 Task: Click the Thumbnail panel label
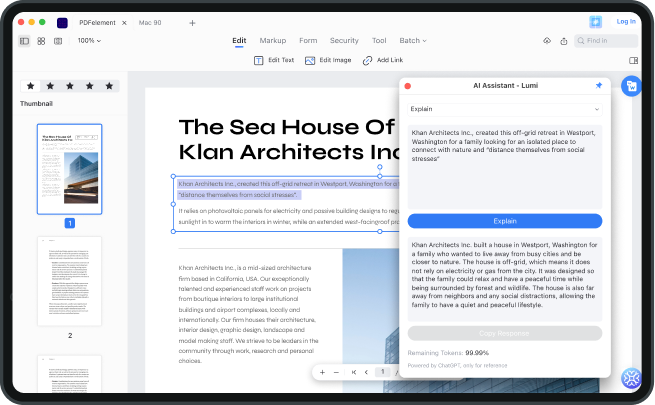point(36,104)
